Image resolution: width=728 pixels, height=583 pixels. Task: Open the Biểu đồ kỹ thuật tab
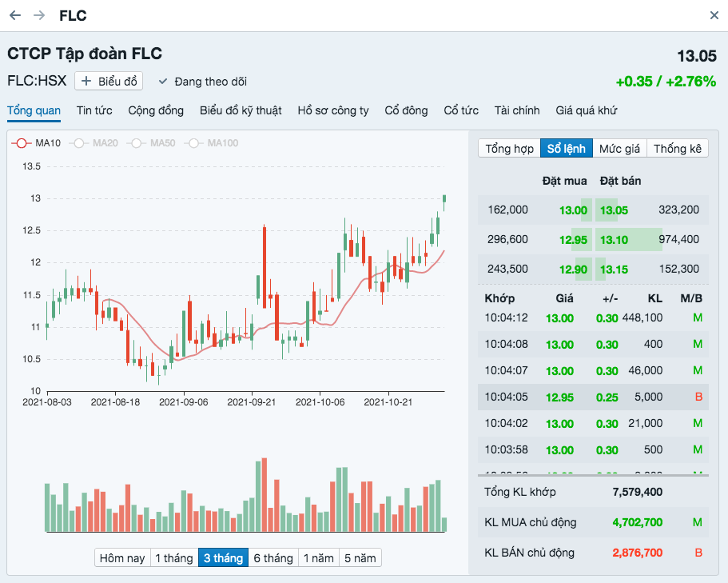(241, 110)
